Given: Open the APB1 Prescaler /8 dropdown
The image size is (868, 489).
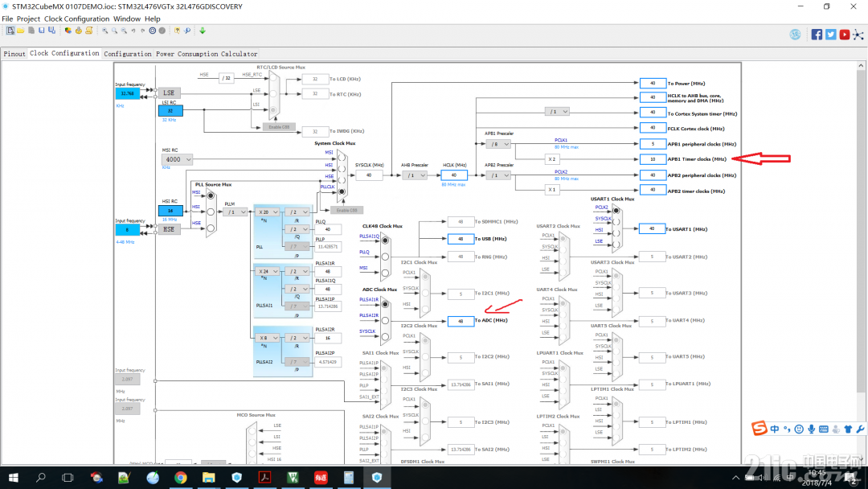Looking at the screenshot, I should [497, 144].
